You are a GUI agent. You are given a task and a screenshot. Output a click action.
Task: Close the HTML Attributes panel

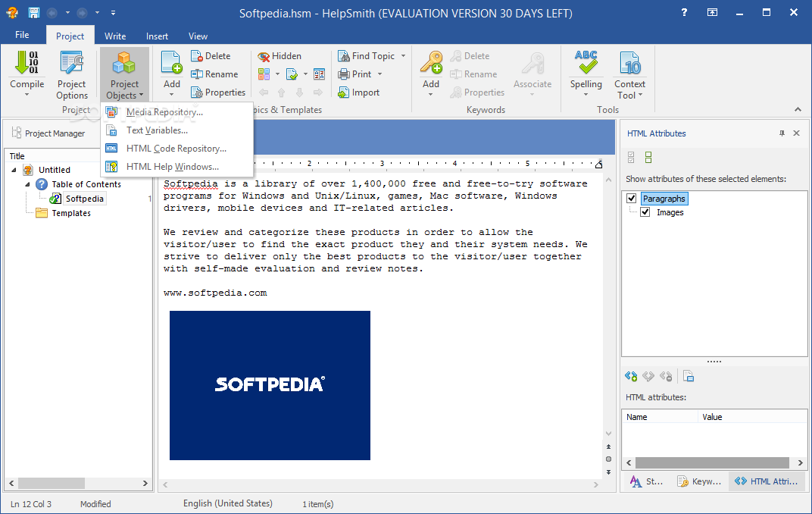(796, 133)
